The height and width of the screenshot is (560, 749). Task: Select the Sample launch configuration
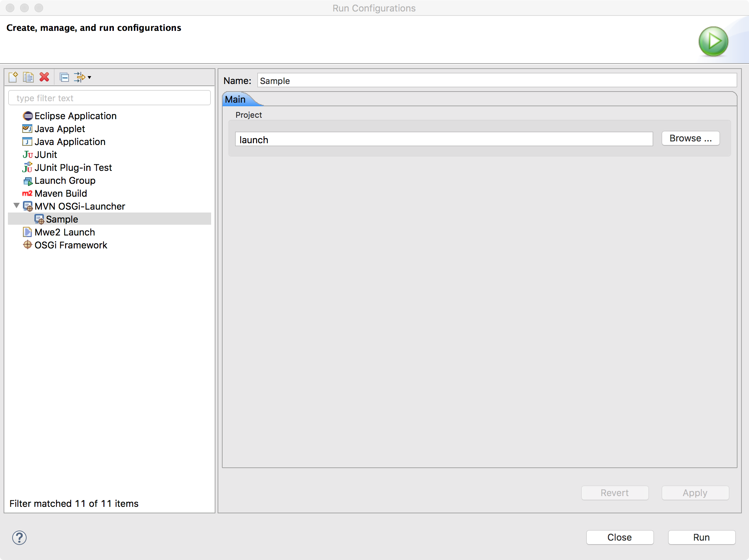[x=62, y=219]
